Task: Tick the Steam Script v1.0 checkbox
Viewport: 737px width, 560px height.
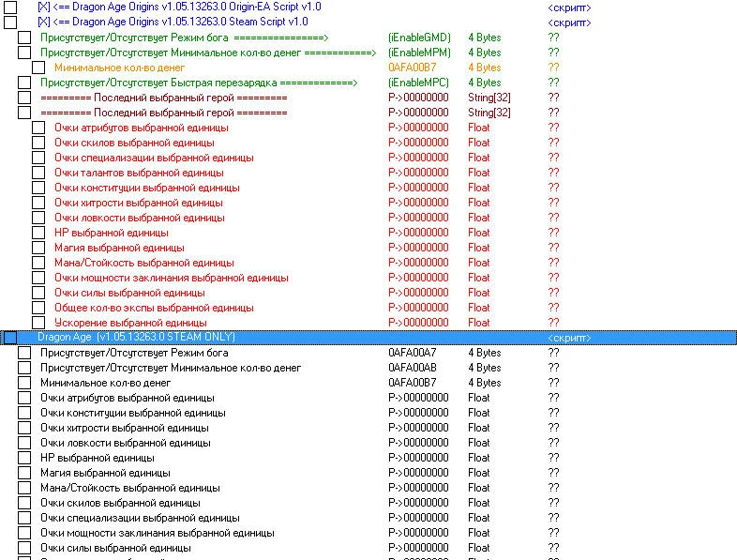Action: coord(10,23)
